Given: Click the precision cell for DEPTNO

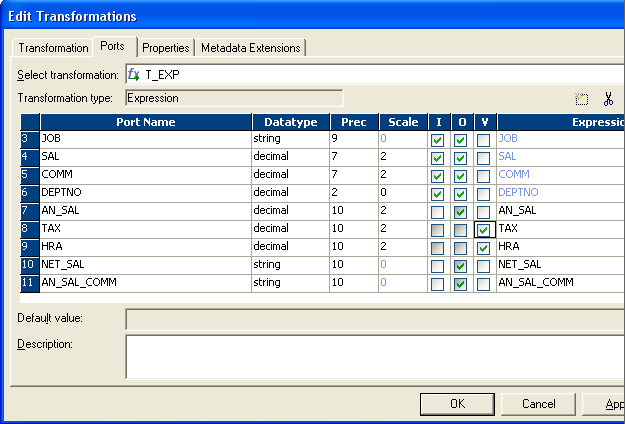Looking at the screenshot, I should (354, 194).
